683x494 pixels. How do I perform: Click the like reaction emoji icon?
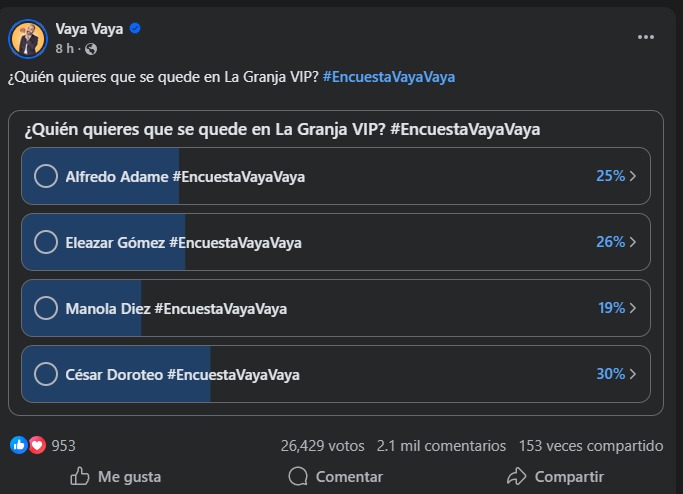18,445
